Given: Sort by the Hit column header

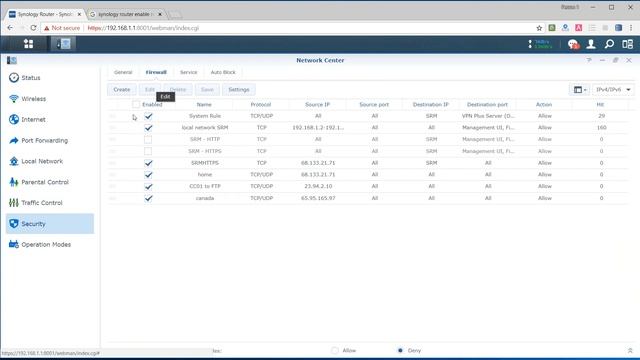Looking at the screenshot, I should tap(600, 104).
